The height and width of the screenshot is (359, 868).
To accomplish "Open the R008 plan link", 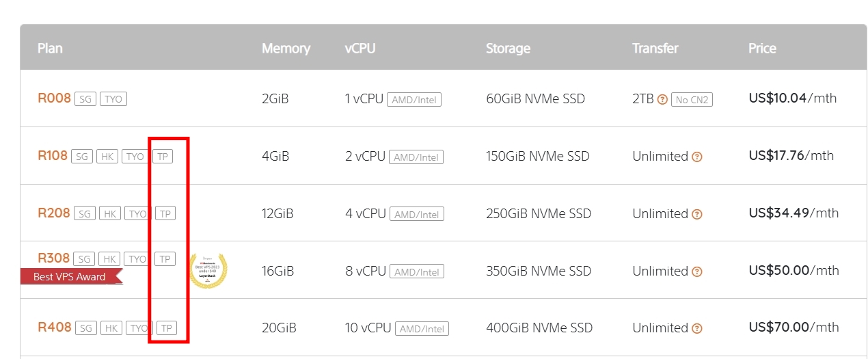I will pyautogui.click(x=54, y=98).
